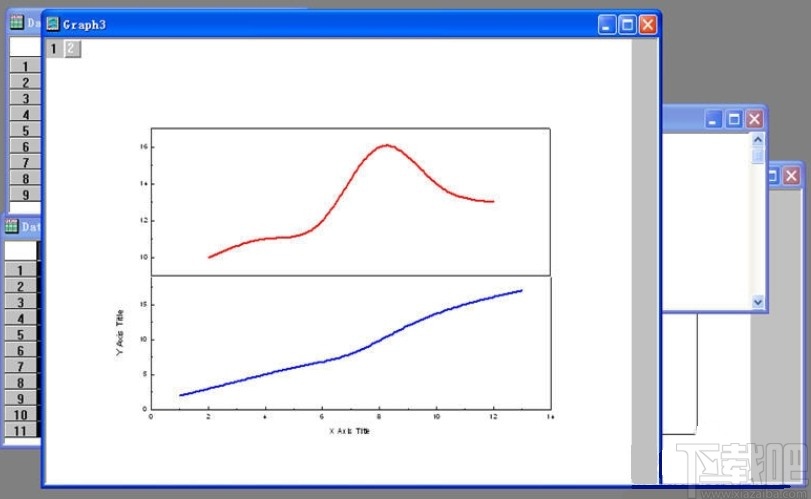Screen dimensions: 811x499
Task: Maximize the Graph3 window
Action: [x=627, y=24]
